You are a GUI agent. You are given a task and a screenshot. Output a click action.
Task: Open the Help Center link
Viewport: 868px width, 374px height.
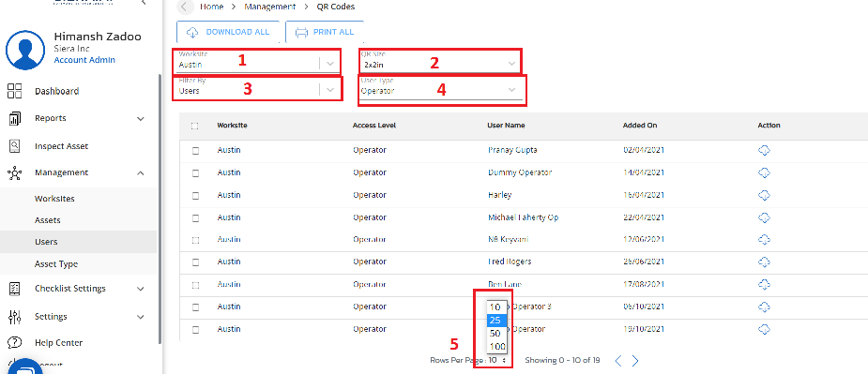click(x=59, y=343)
